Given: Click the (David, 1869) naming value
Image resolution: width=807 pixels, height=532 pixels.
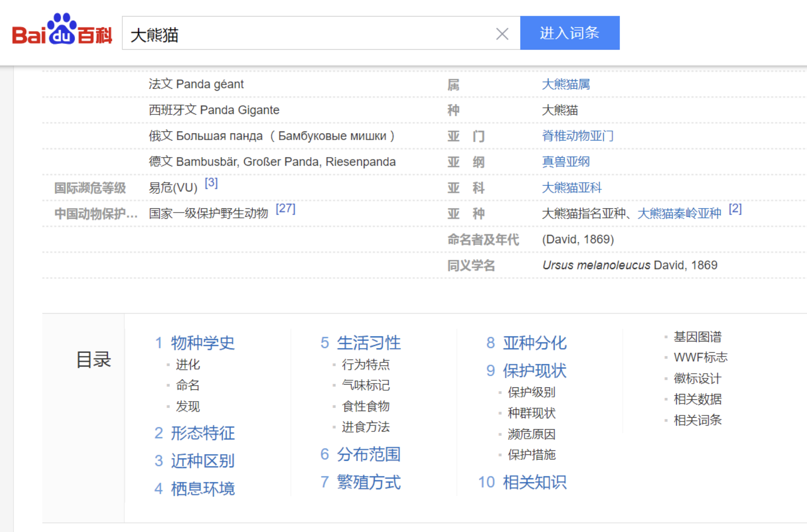Looking at the screenshot, I should tap(578, 239).
